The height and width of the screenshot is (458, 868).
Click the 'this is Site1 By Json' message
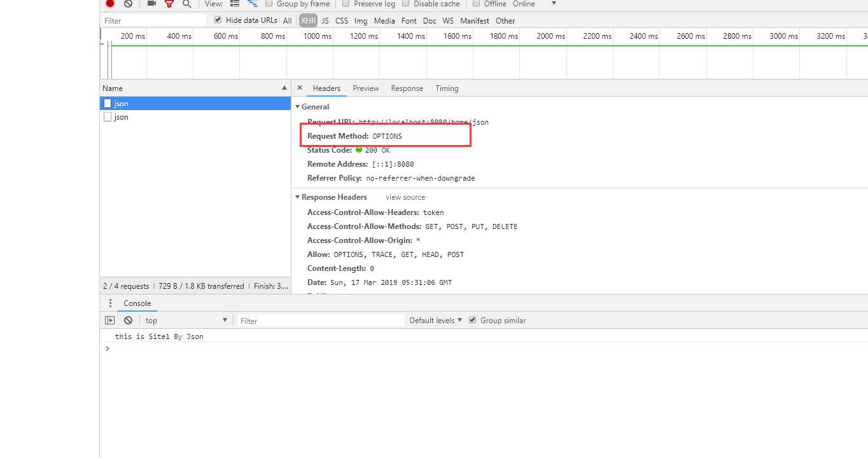159,337
